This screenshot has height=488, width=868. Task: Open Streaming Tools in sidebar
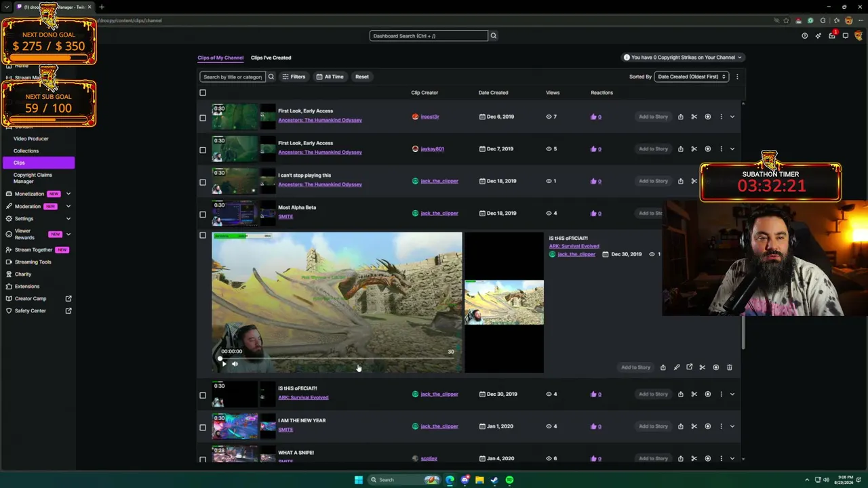(x=33, y=262)
